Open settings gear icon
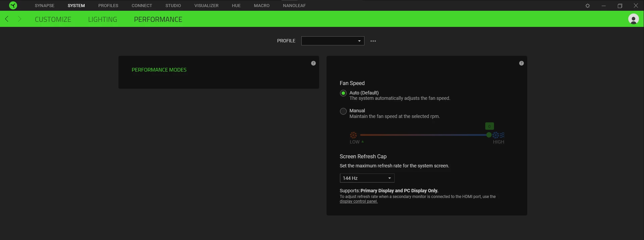Image resolution: width=644 pixels, height=240 pixels. 588,6
